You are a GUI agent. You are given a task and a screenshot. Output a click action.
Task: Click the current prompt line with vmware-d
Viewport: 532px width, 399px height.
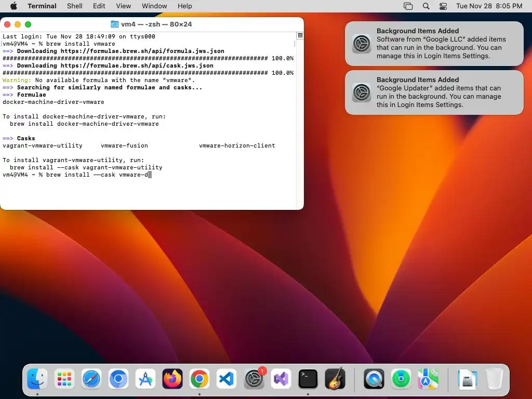[x=77, y=175]
